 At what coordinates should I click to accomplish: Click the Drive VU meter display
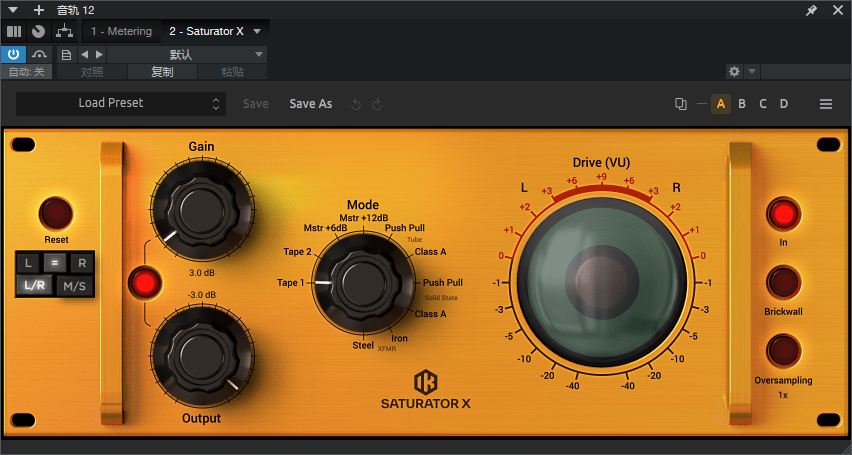(602, 282)
